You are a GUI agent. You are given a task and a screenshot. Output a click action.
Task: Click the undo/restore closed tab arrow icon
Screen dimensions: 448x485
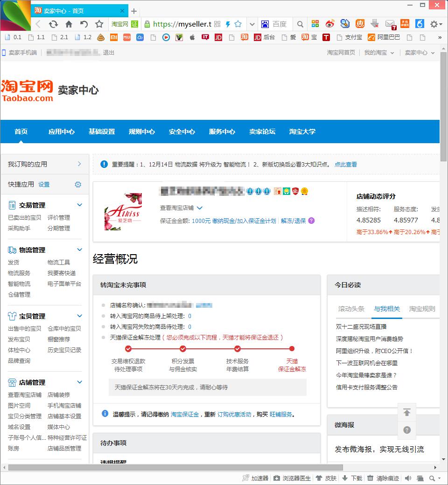[x=84, y=24]
